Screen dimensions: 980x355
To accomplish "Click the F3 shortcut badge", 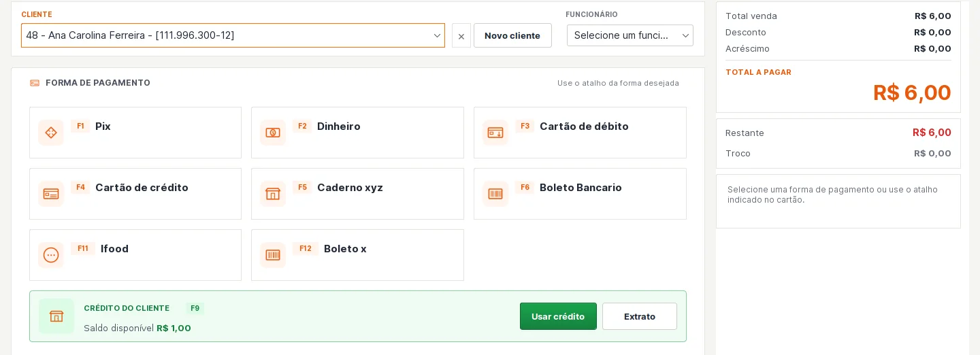I will (x=525, y=126).
